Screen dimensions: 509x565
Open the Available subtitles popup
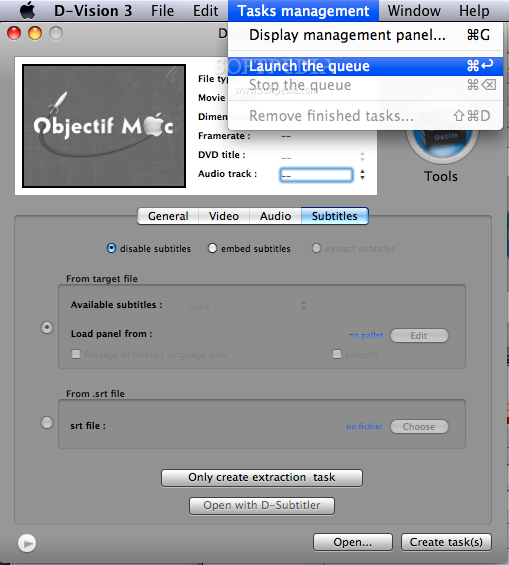pyautogui.click(x=247, y=306)
